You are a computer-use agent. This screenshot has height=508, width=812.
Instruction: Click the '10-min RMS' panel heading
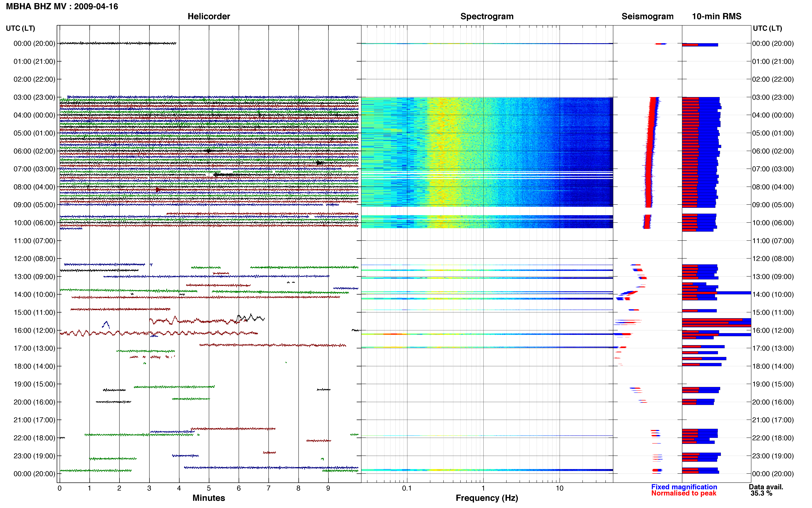click(x=717, y=16)
